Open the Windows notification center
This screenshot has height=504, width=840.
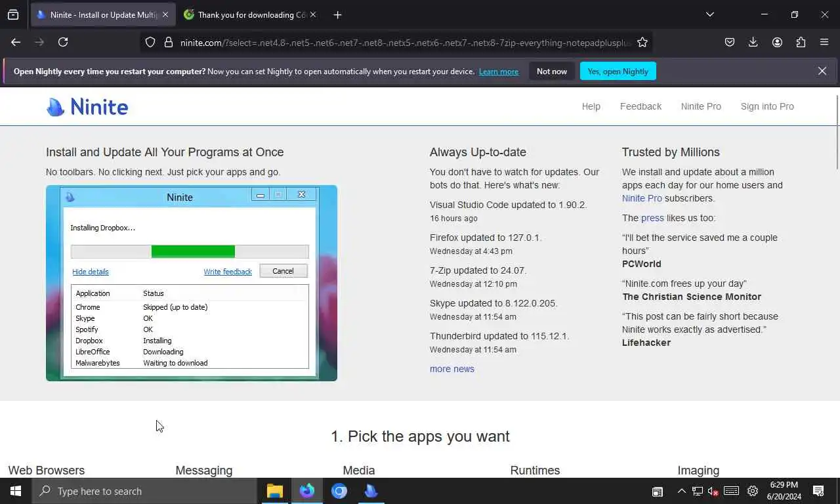click(x=818, y=491)
